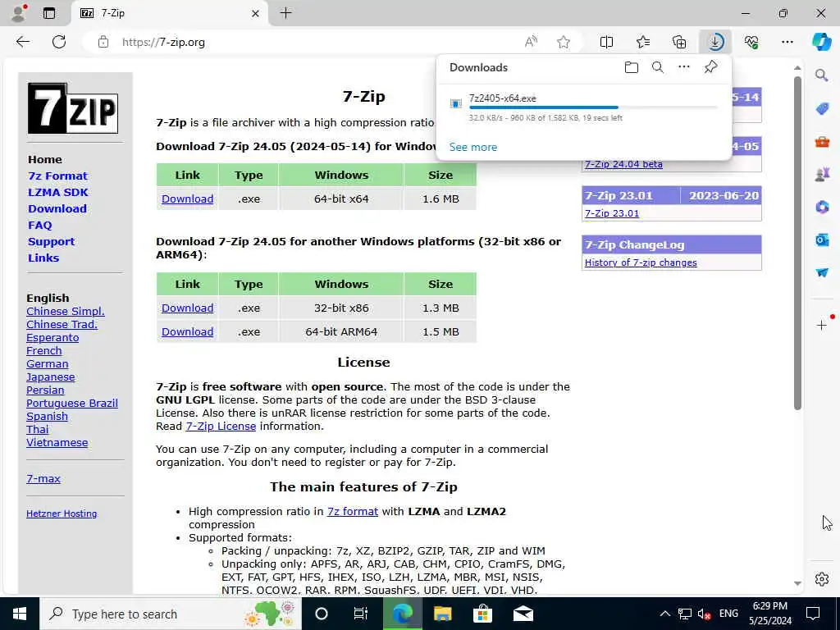Open sidebar Shopping tag icon

(822, 109)
